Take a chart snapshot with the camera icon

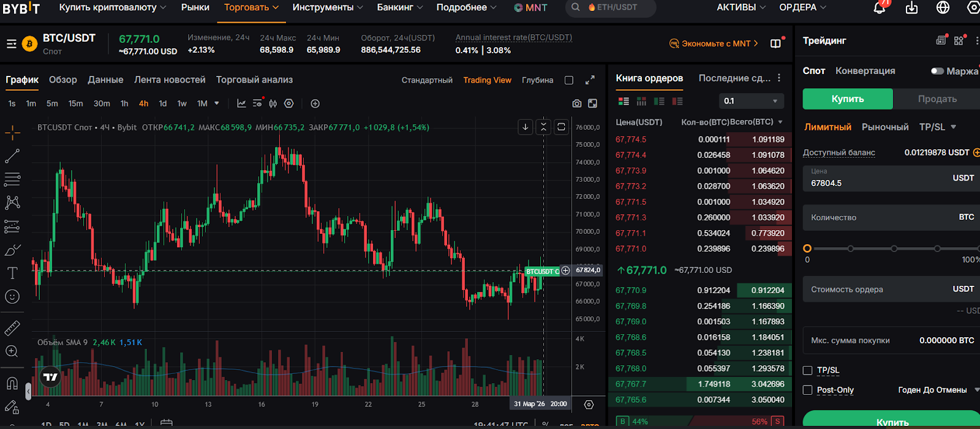577,103
